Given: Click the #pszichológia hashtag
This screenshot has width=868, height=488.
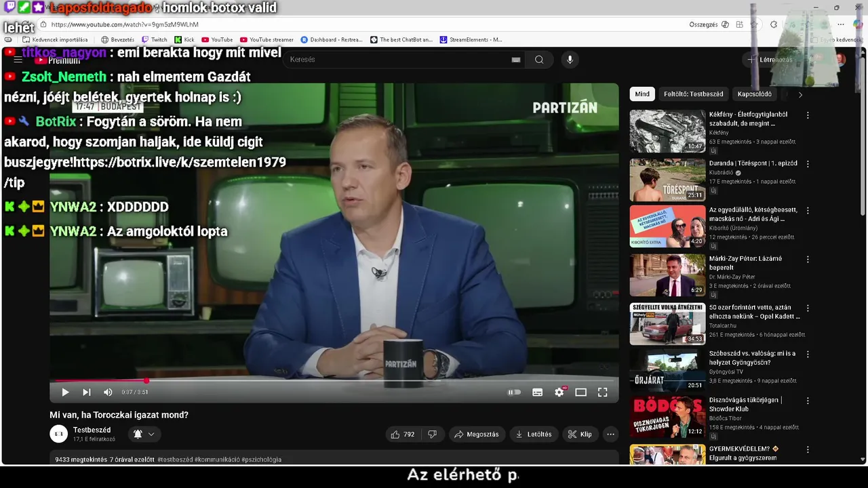Looking at the screenshot, I should (261, 460).
